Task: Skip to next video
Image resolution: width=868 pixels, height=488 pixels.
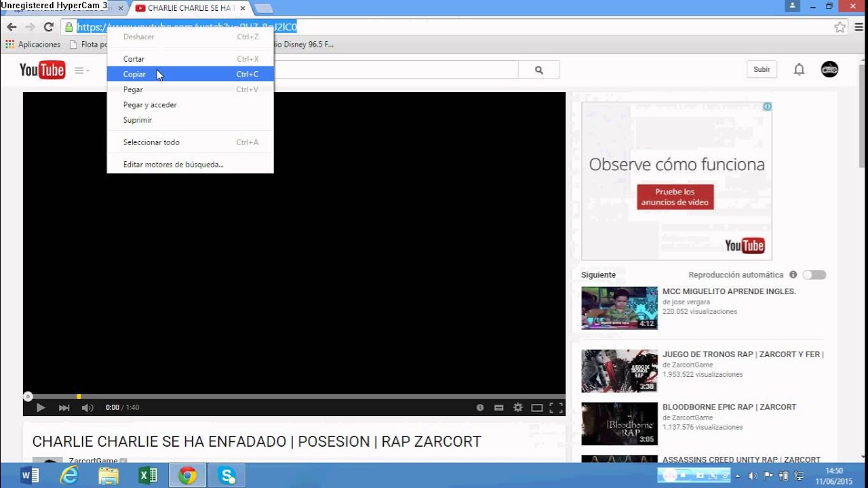Action: pyautogui.click(x=64, y=407)
